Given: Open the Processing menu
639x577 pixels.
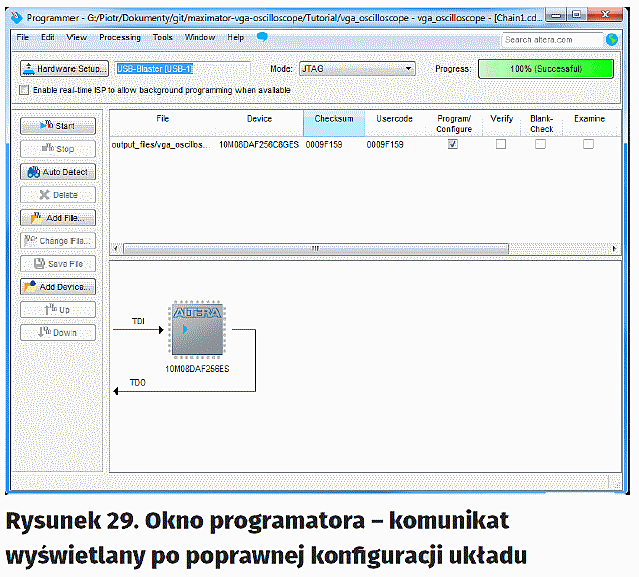Looking at the screenshot, I should (119, 37).
